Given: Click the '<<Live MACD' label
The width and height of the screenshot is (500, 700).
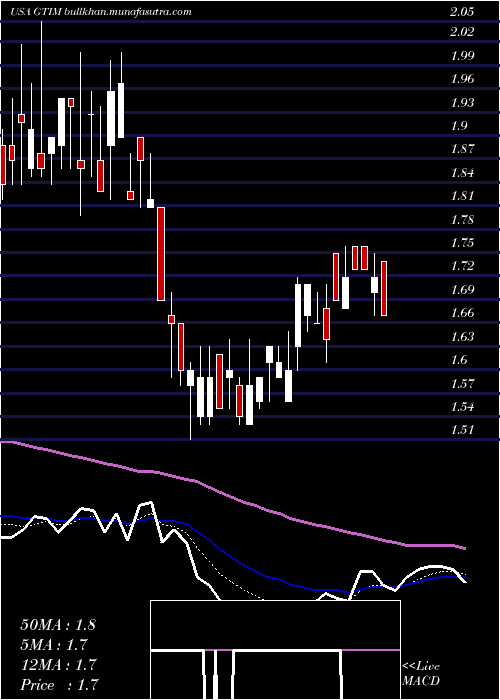Looking at the screenshot, I should pyautogui.click(x=421, y=674).
